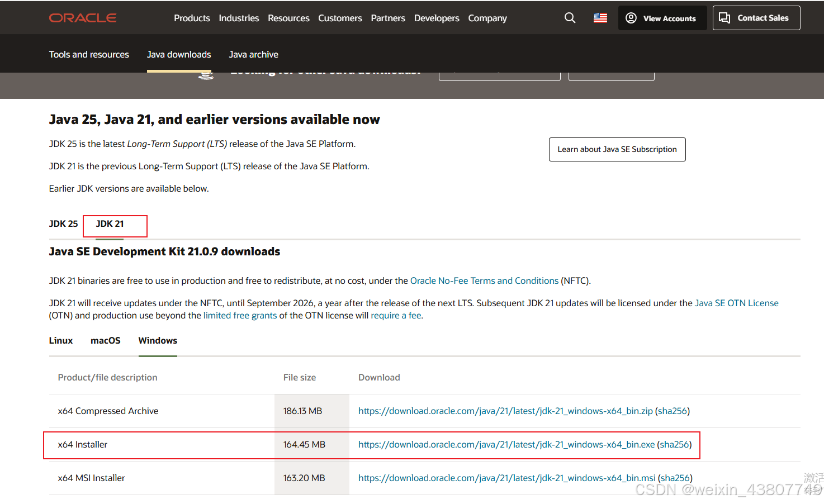Click Contact Sales button
Viewport: 824px width, 504px height.
click(x=756, y=18)
